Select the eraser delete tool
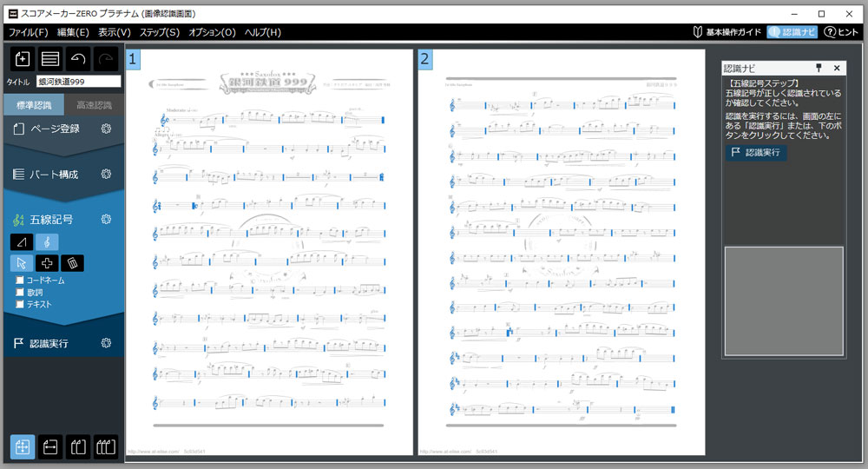 click(73, 263)
